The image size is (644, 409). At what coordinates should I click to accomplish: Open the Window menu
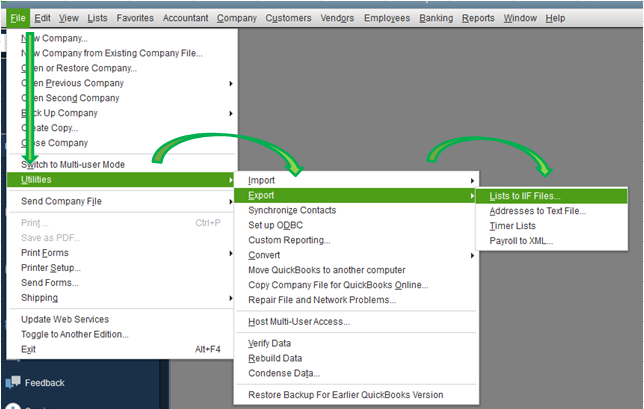coord(520,18)
